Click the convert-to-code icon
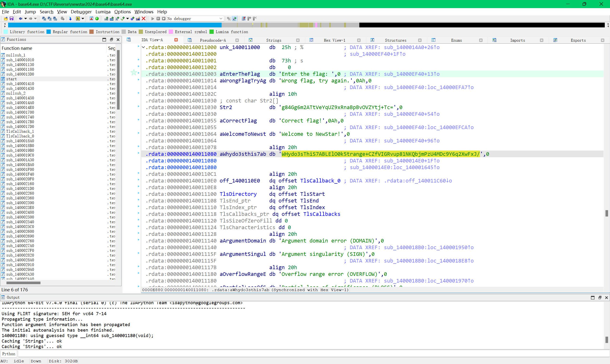 [x=106, y=19]
